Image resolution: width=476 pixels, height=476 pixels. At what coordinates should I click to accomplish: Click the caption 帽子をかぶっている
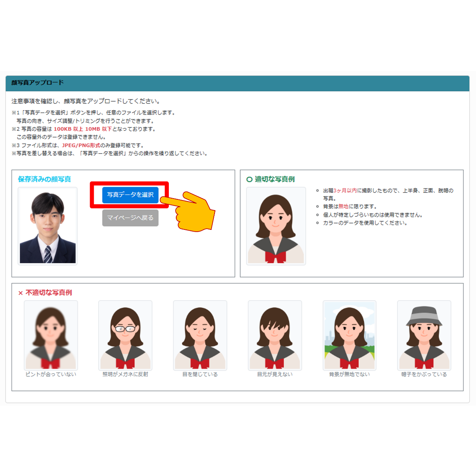pos(424,374)
